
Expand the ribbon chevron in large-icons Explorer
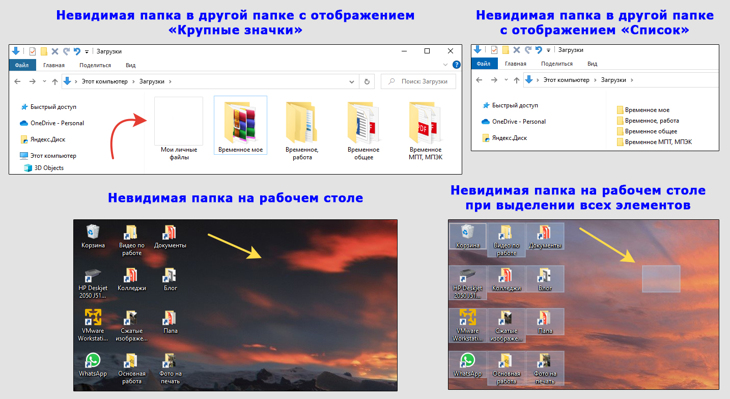pos(445,65)
